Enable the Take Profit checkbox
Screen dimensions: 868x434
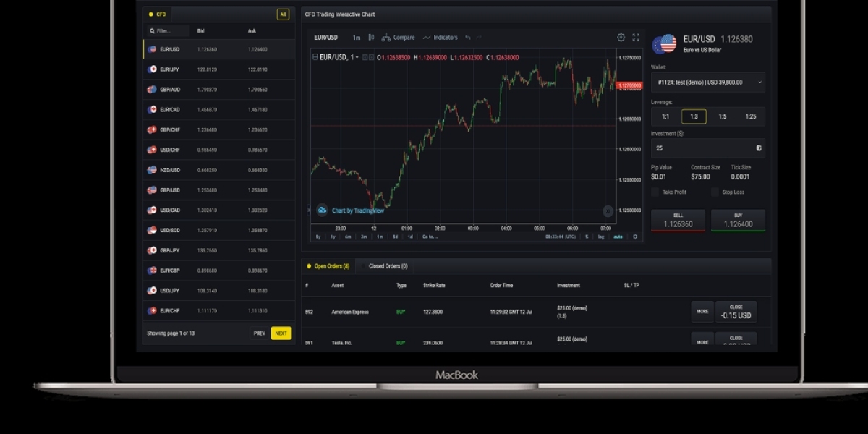[x=655, y=192]
